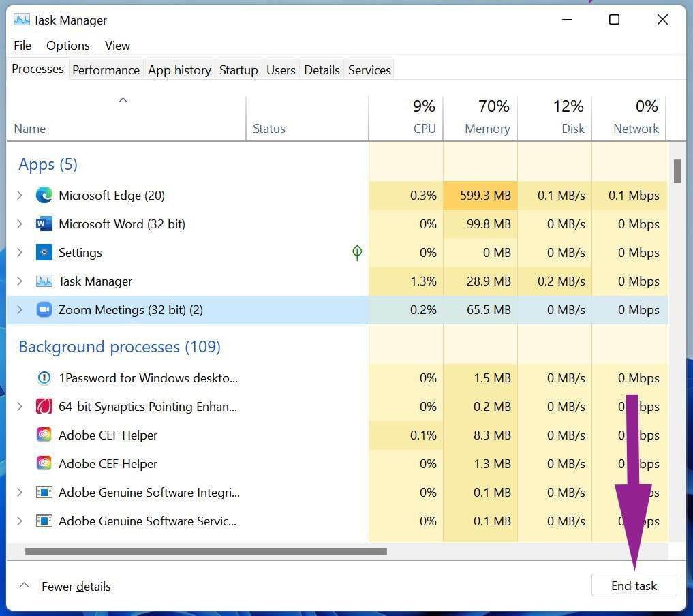693x616 pixels.
Task: Expand the Zoom Meetings process group
Action: (x=20, y=310)
